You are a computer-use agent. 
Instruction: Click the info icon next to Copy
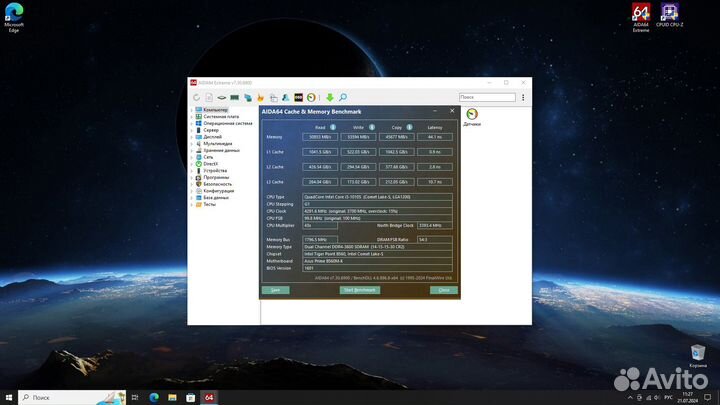click(x=409, y=127)
